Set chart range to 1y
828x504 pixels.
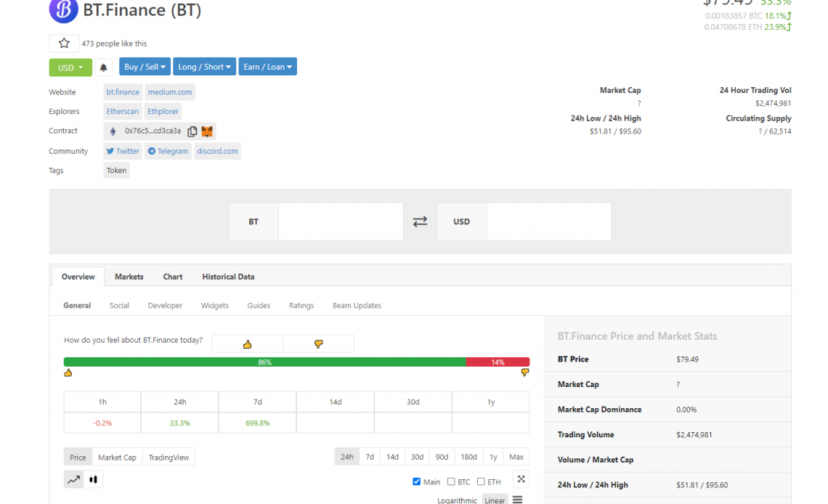(493, 457)
